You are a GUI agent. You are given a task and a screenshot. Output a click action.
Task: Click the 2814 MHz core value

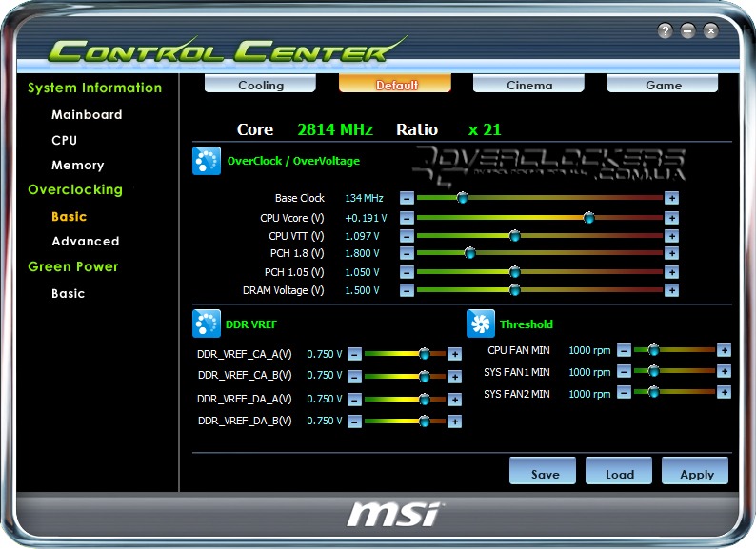click(335, 129)
